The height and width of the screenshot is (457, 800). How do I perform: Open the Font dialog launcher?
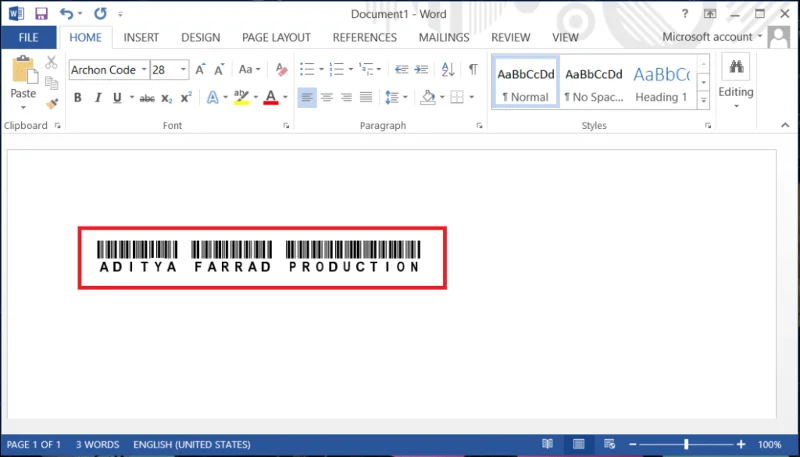[286, 125]
